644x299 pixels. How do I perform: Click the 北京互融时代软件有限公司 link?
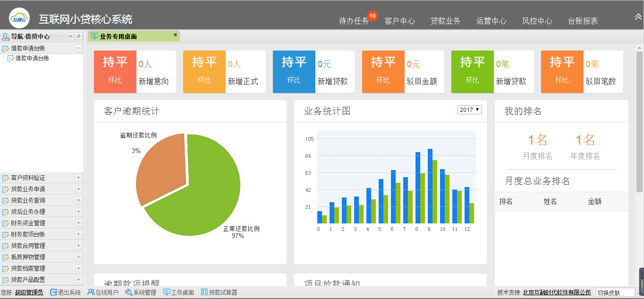(x=557, y=292)
